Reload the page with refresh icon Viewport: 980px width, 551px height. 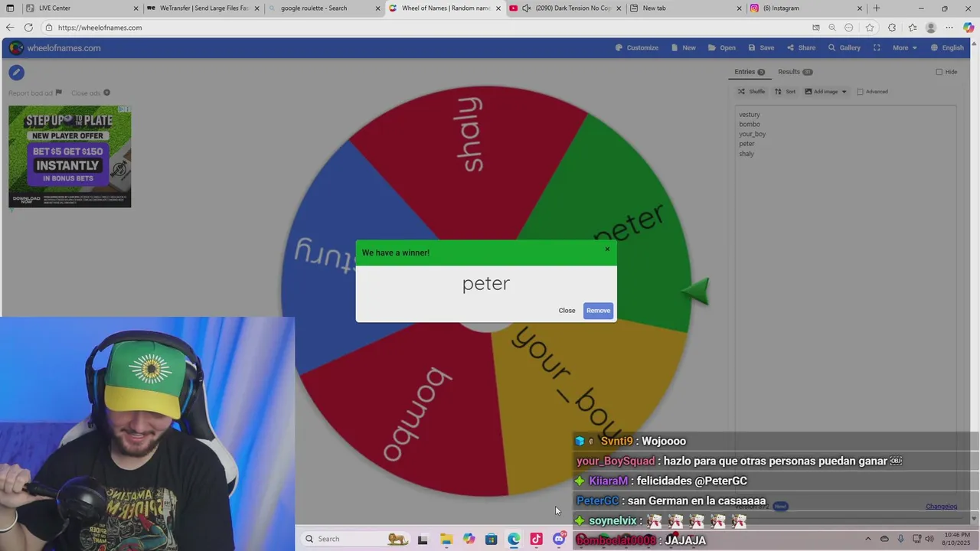[28, 28]
